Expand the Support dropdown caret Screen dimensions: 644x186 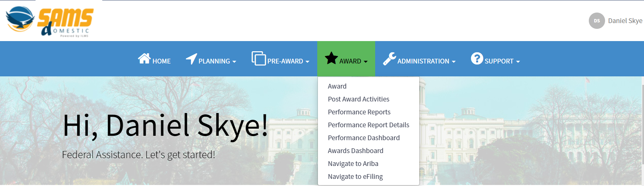(x=518, y=62)
